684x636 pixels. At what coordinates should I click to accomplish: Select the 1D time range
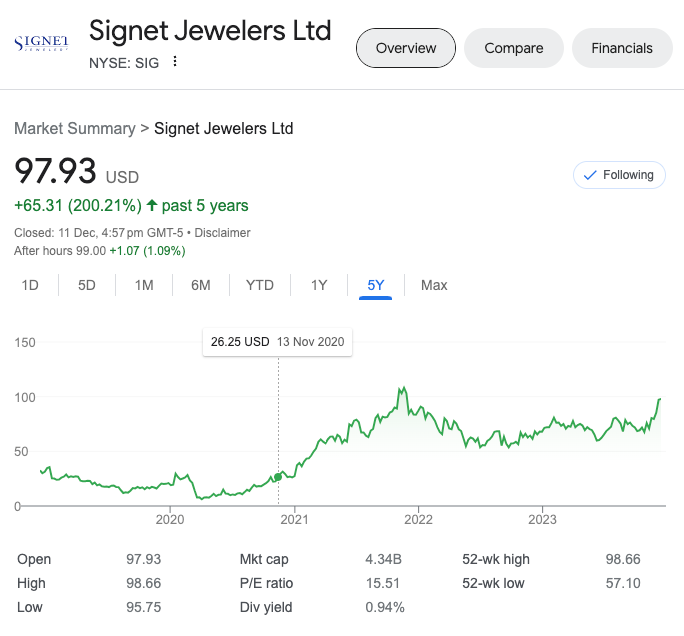pyautogui.click(x=30, y=285)
